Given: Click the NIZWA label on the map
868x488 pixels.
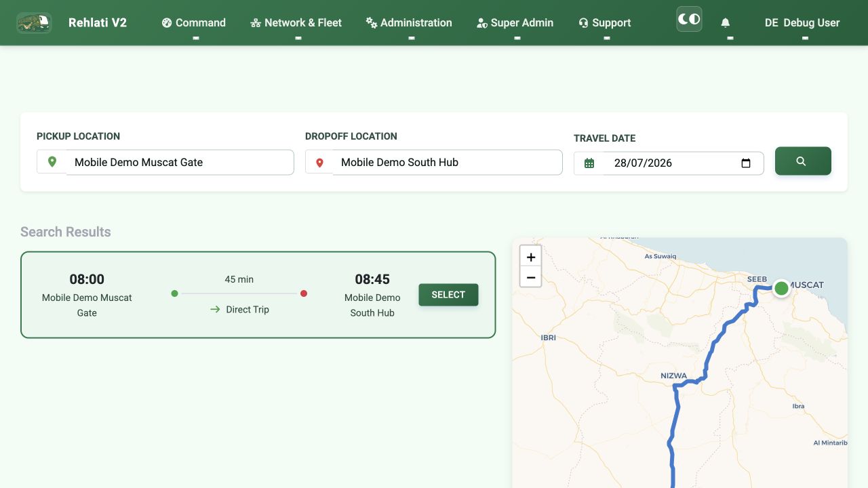Looking at the screenshot, I should 673,375.
